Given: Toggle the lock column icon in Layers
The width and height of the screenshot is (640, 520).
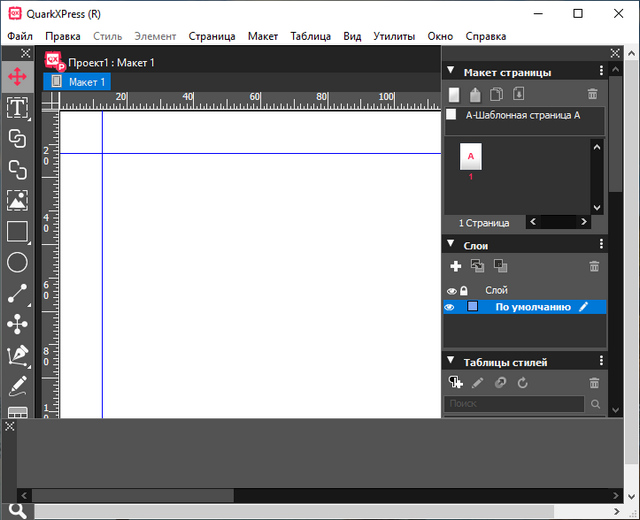Looking at the screenshot, I should 463,290.
